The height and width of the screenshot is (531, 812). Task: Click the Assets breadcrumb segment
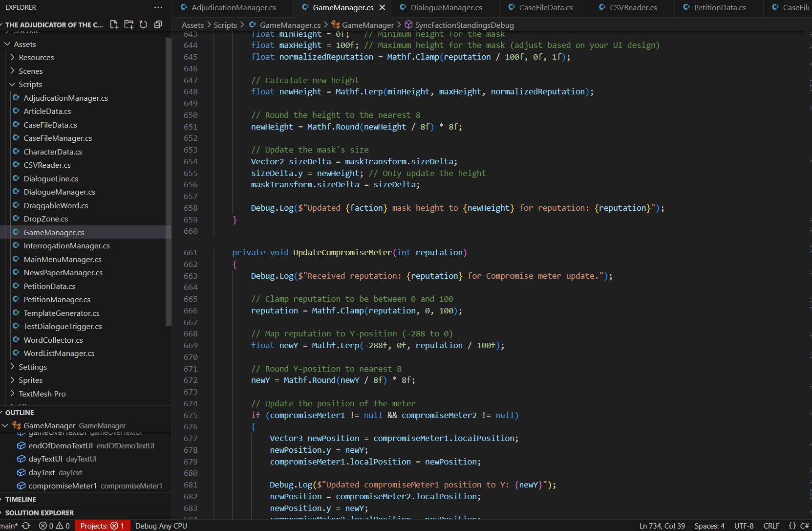pos(192,25)
